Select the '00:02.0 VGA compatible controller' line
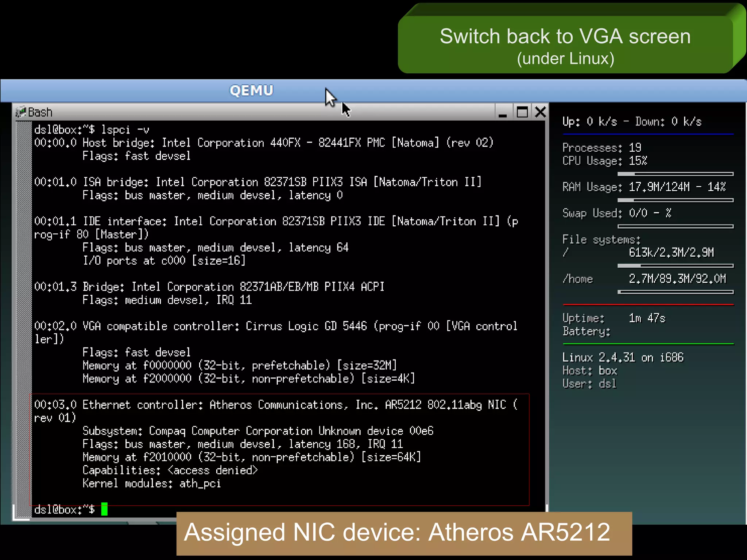Viewport: 747px width, 560px height. click(276, 326)
